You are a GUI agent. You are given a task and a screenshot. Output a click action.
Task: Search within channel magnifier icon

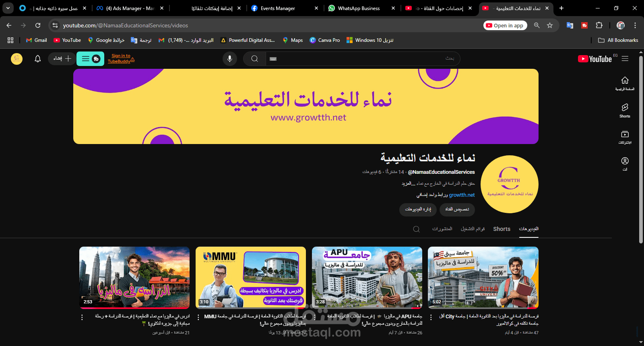tap(416, 229)
